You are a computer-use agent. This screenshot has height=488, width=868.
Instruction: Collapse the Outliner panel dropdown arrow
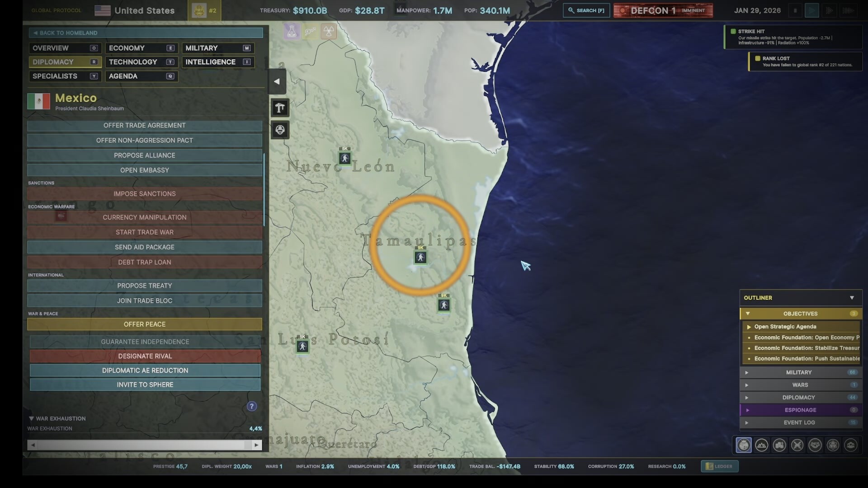(852, 298)
